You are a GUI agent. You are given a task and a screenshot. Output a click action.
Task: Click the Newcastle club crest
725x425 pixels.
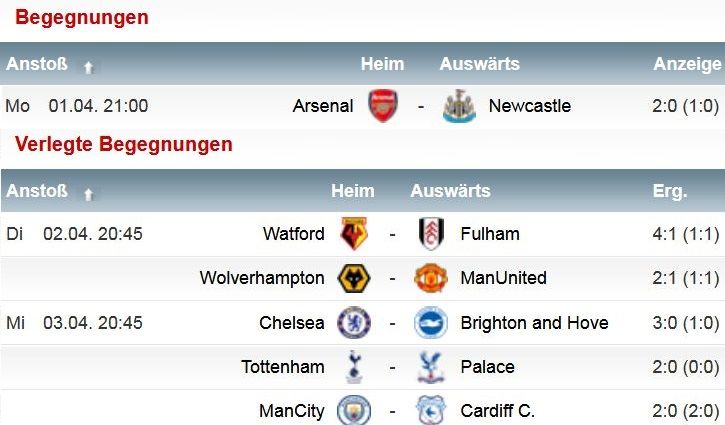coord(459,106)
